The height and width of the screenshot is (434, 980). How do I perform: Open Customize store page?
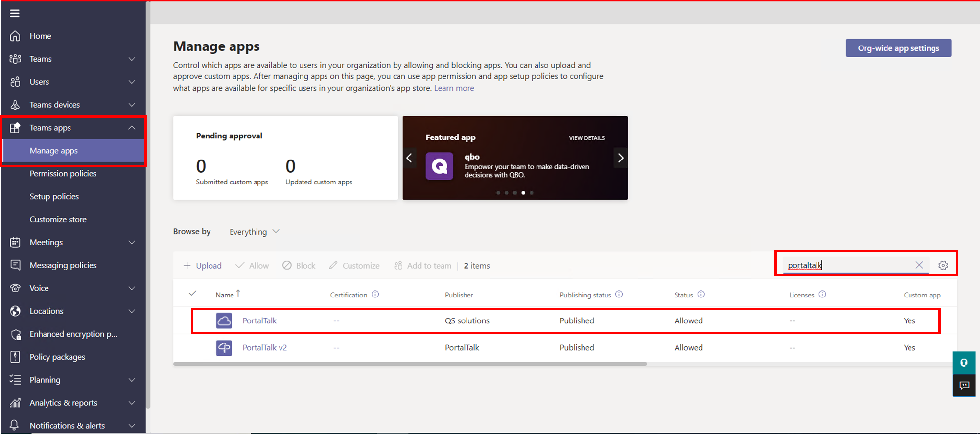58,219
